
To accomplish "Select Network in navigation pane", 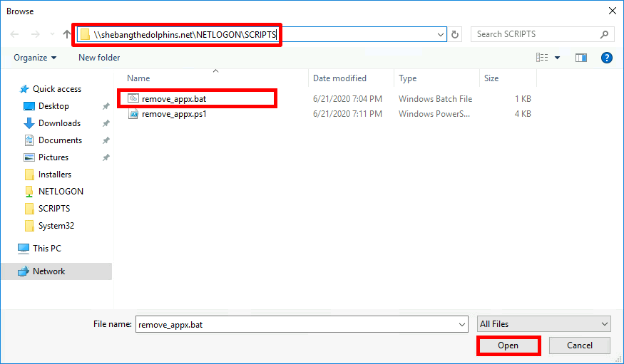I will (49, 271).
